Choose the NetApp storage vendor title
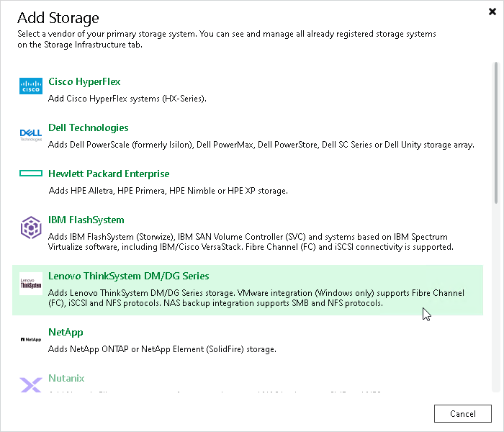 (66, 332)
